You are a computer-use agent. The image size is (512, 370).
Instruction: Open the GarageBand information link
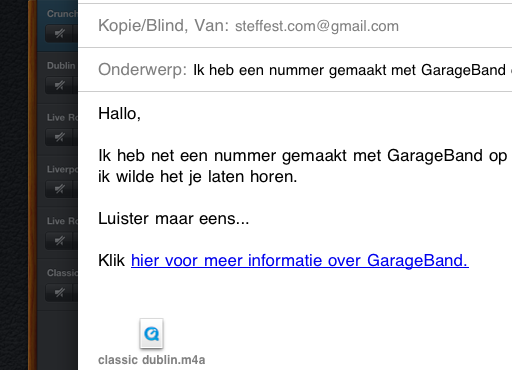pyautogui.click(x=300, y=260)
